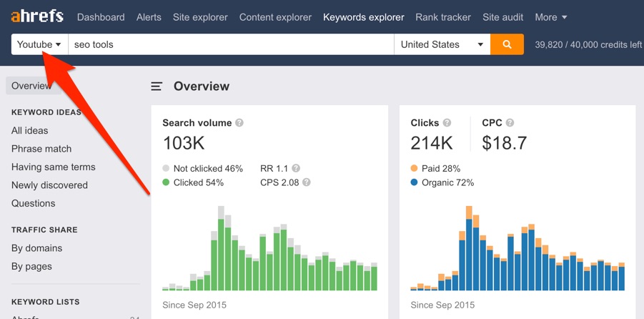
Task: Toggle the hamburger menu beside Overview heading
Action: click(x=157, y=87)
